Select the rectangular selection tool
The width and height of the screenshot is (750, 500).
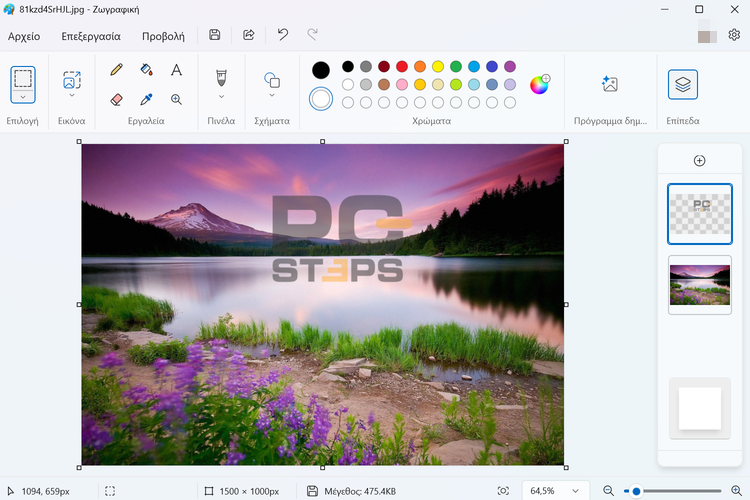point(22,78)
